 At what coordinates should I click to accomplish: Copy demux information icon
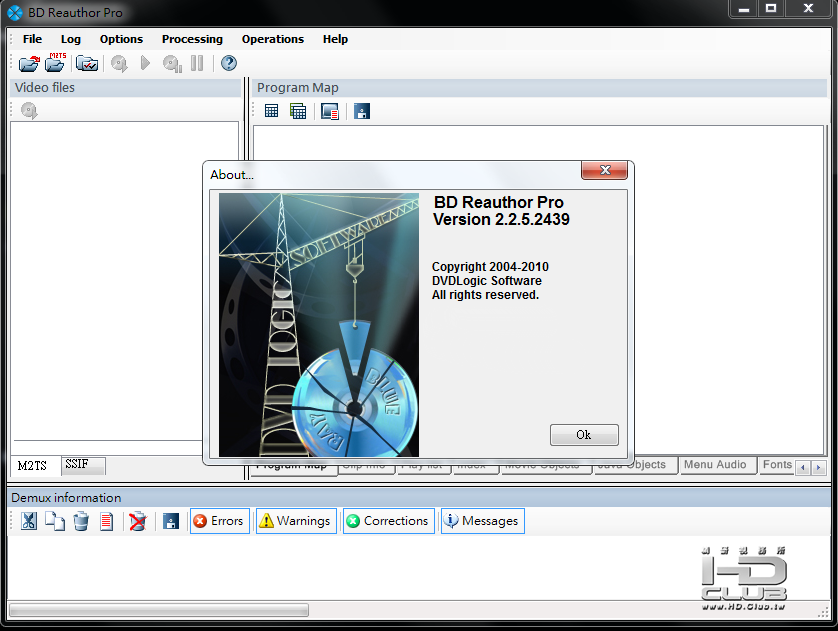pos(55,521)
